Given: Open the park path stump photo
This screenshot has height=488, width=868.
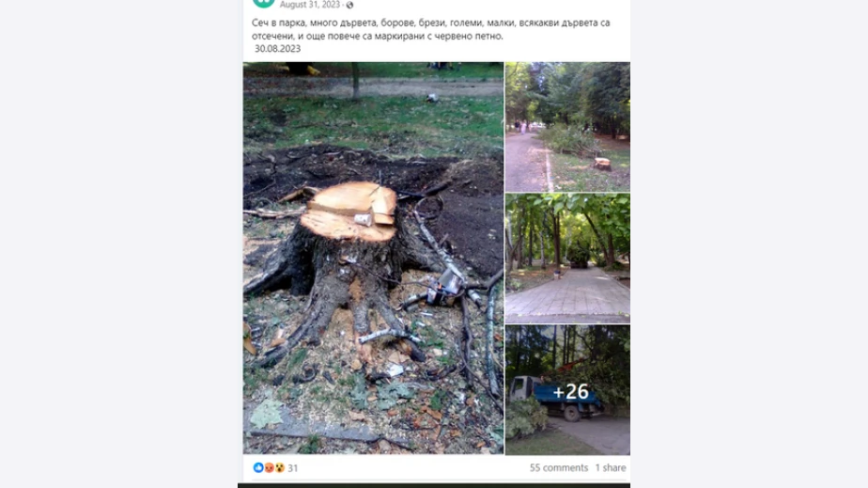Looking at the screenshot, I should tap(567, 127).
